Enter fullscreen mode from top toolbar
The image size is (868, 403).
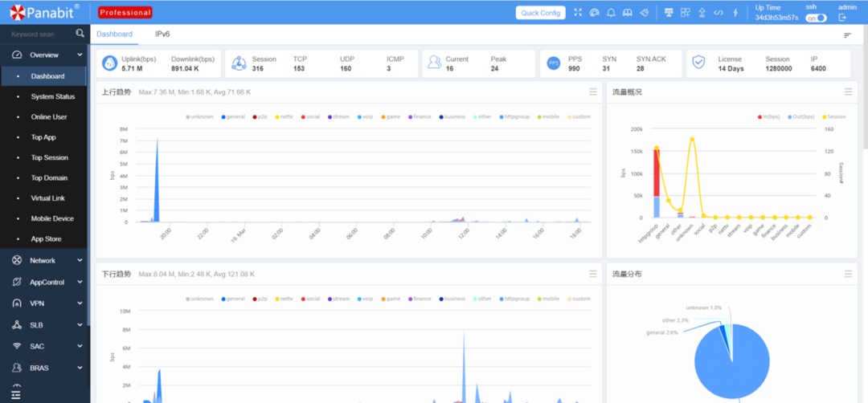tap(578, 12)
